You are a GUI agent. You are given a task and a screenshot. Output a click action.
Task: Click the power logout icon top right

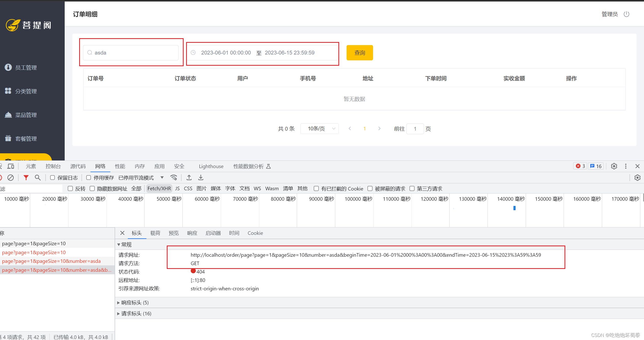(627, 14)
